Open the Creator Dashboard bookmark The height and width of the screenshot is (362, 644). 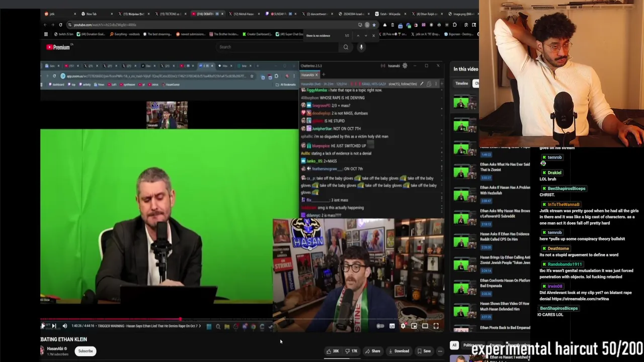tap(257, 34)
